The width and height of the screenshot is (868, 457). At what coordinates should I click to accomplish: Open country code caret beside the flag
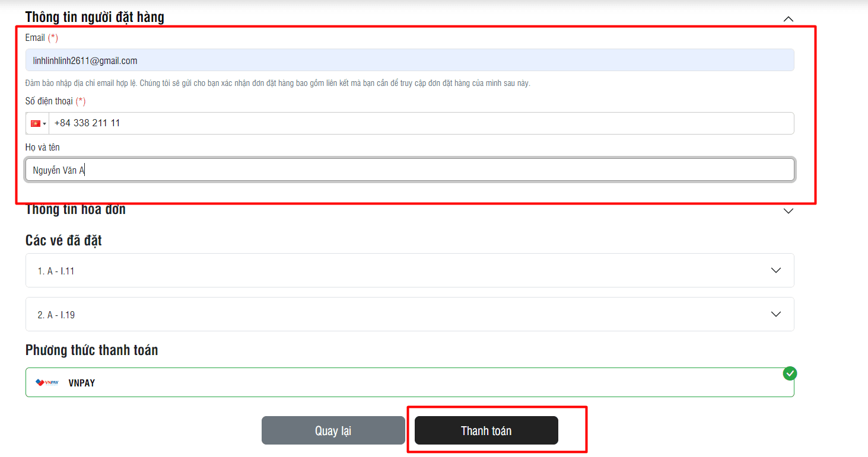click(44, 124)
